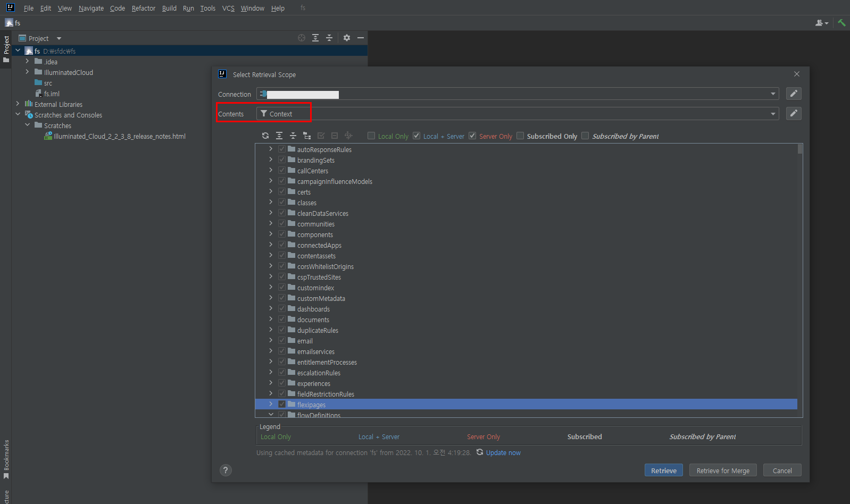
Task: Expand the components folder node
Action: (271, 234)
